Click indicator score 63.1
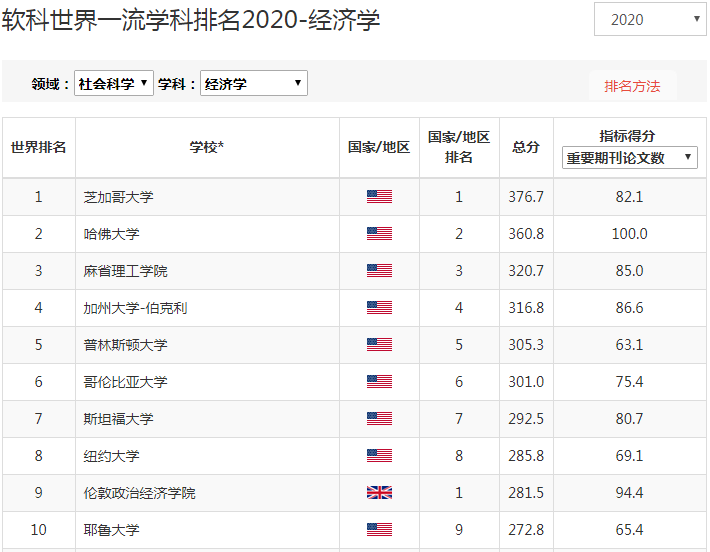This screenshot has width=710, height=552. [x=629, y=345]
